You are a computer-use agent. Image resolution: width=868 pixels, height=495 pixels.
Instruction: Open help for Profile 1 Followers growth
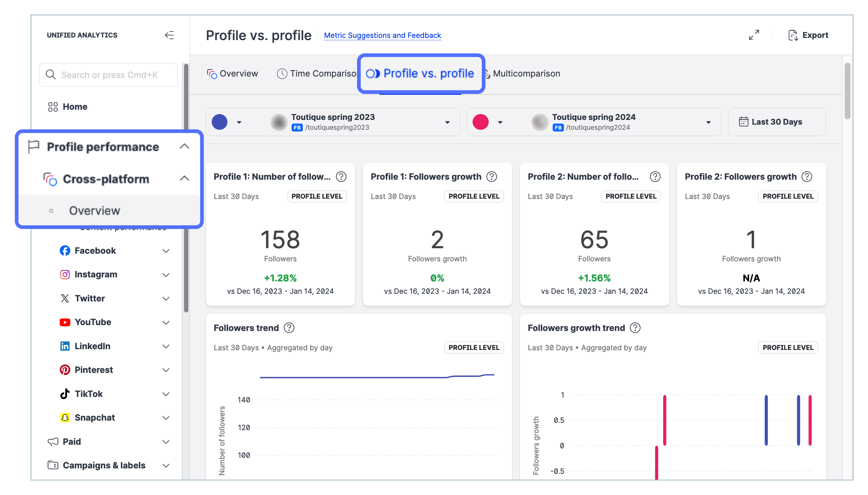492,177
